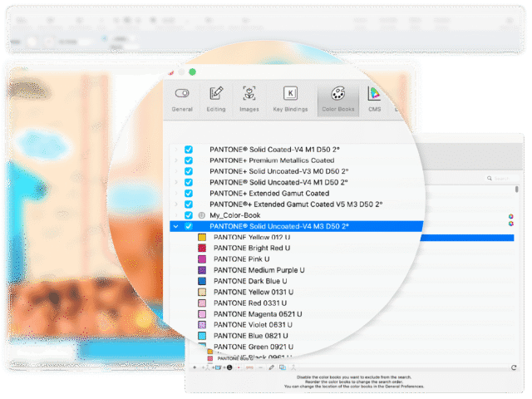The width and height of the screenshot is (532, 399).
Task: Open the CMS preferences tab
Action: coord(374,100)
